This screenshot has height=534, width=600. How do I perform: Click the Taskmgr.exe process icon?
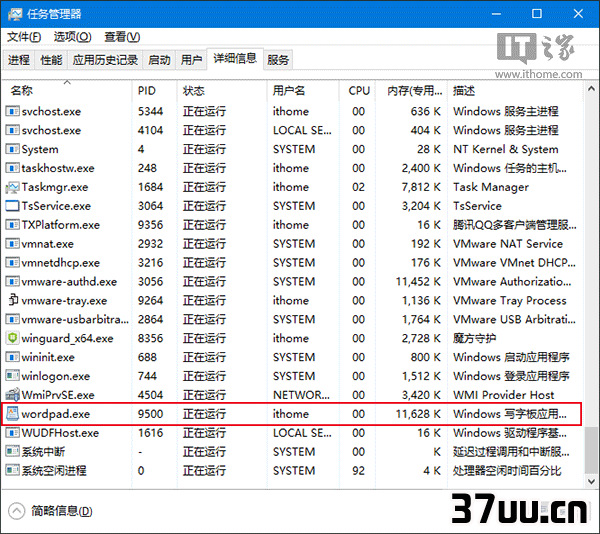click(x=12, y=187)
